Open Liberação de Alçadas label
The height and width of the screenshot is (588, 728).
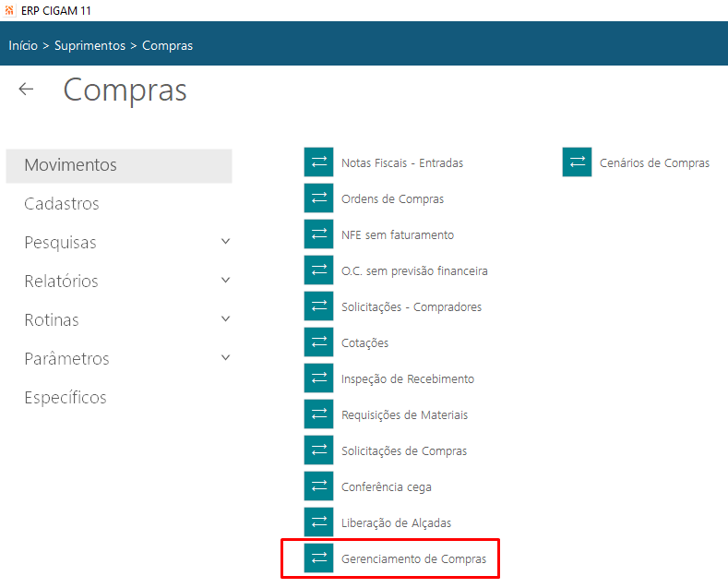pyautogui.click(x=396, y=523)
